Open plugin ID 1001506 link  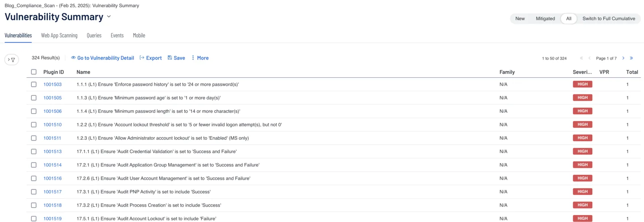(x=52, y=111)
